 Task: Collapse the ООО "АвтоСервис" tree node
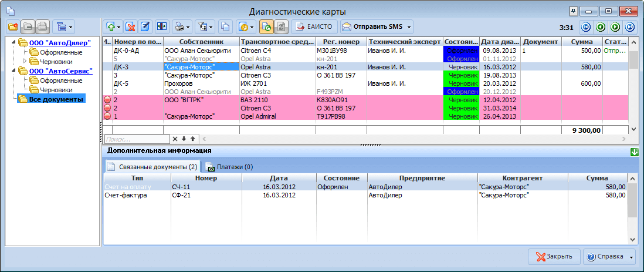pyautogui.click(x=15, y=70)
